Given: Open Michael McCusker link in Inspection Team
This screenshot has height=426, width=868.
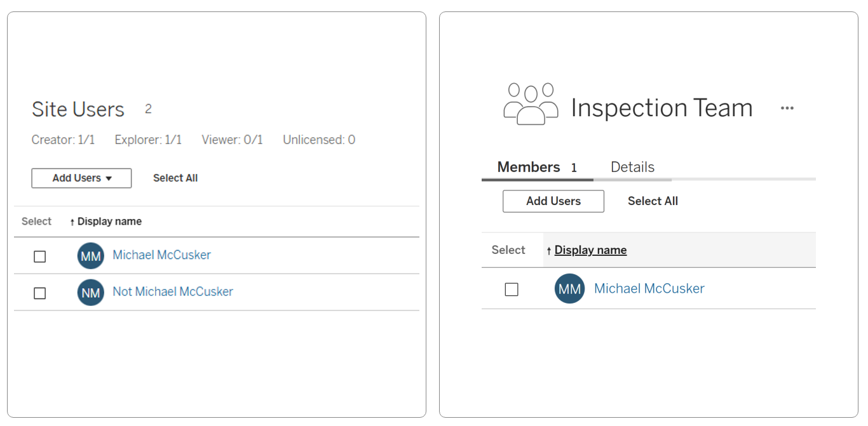Looking at the screenshot, I should [x=649, y=289].
